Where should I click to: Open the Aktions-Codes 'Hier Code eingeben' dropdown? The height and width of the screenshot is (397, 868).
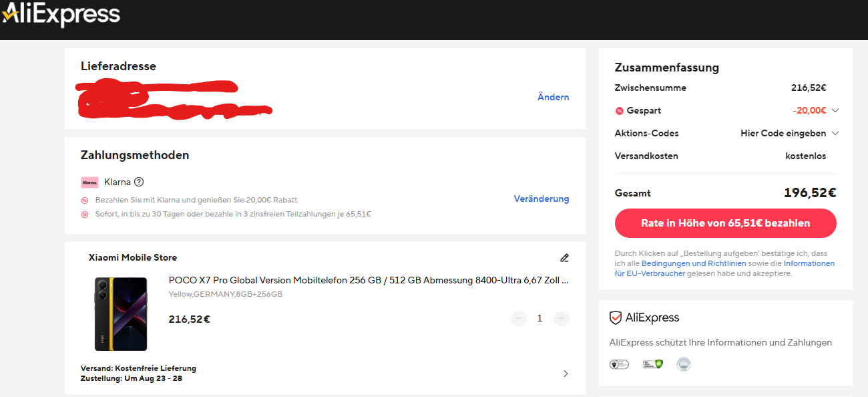click(x=789, y=134)
